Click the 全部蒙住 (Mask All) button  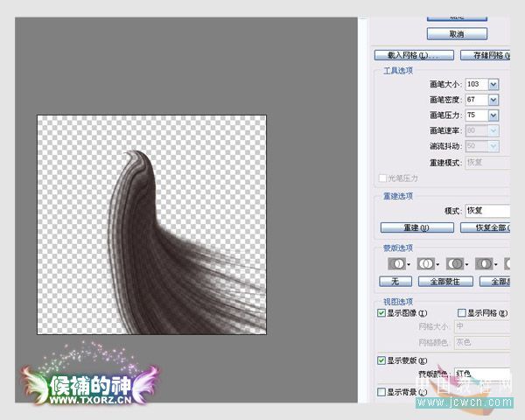pyautogui.click(x=445, y=282)
